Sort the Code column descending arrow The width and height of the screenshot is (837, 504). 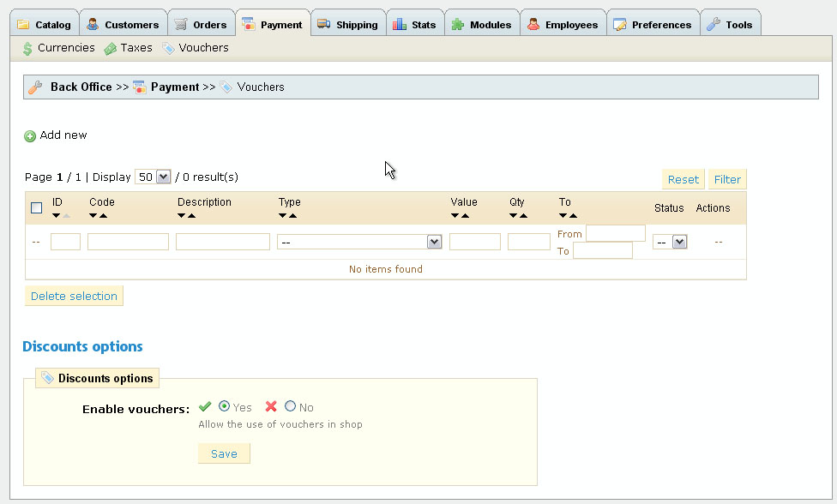point(93,216)
